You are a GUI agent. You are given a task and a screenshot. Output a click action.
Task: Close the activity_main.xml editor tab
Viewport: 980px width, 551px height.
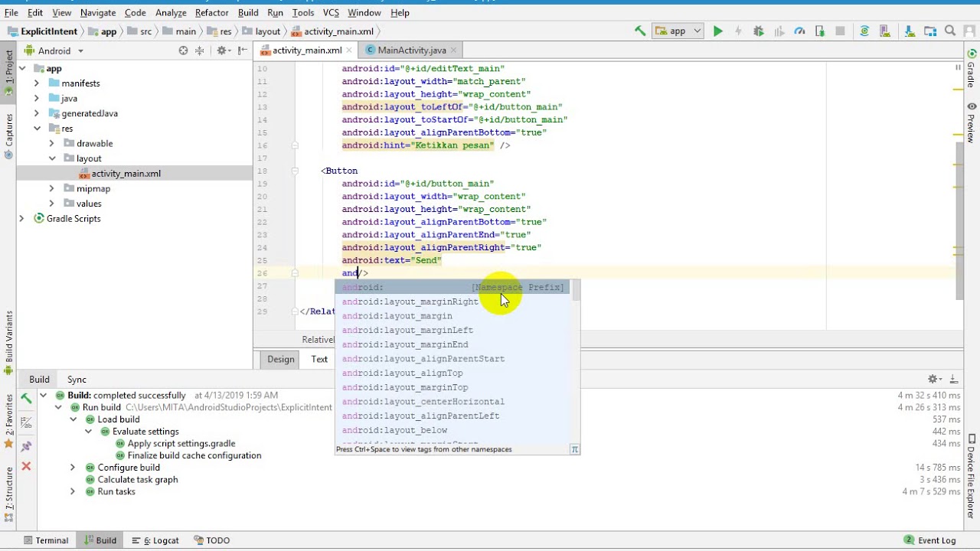pyautogui.click(x=348, y=51)
